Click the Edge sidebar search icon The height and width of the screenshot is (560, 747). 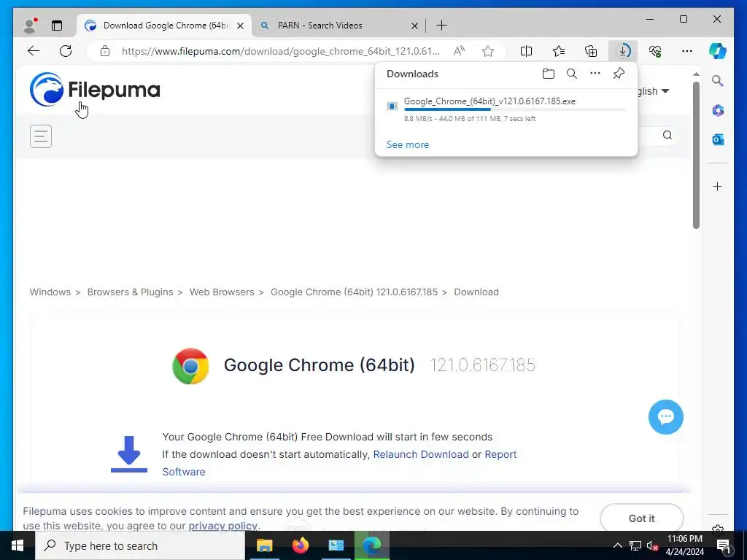718,81
